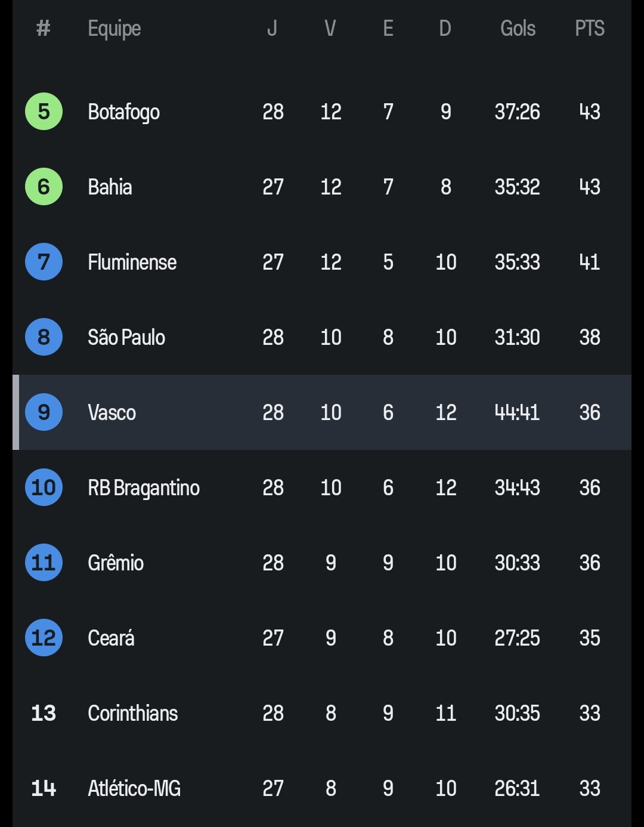
Task: Open Ceará team details
Action: (x=111, y=638)
